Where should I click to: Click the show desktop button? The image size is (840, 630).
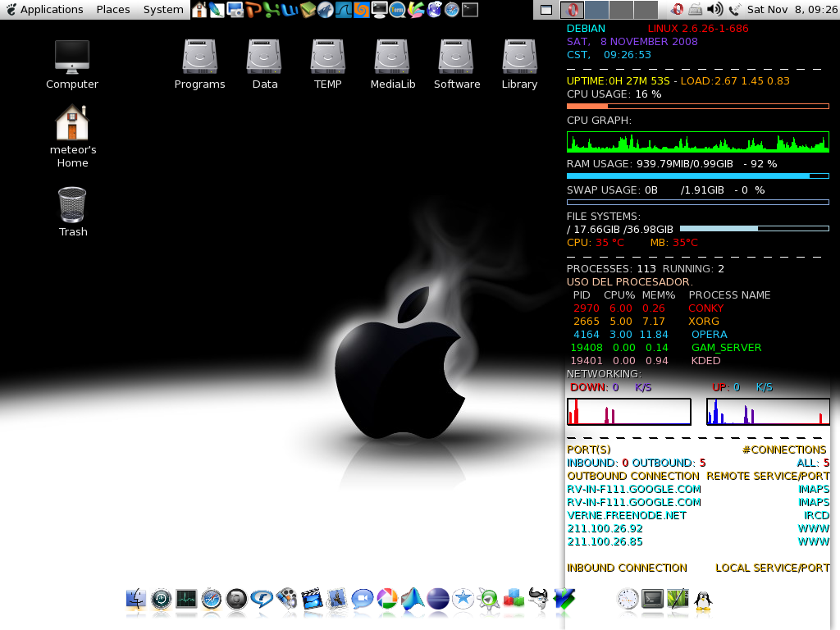click(x=546, y=10)
